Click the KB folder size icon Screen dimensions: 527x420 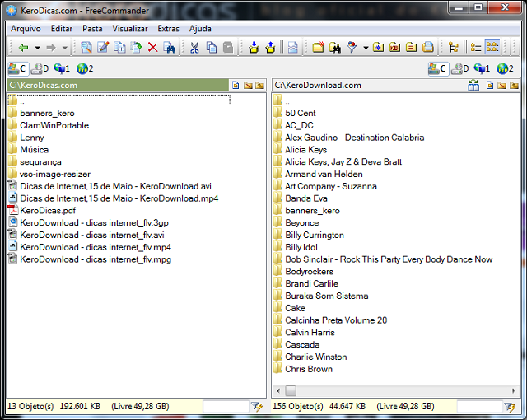click(x=394, y=48)
